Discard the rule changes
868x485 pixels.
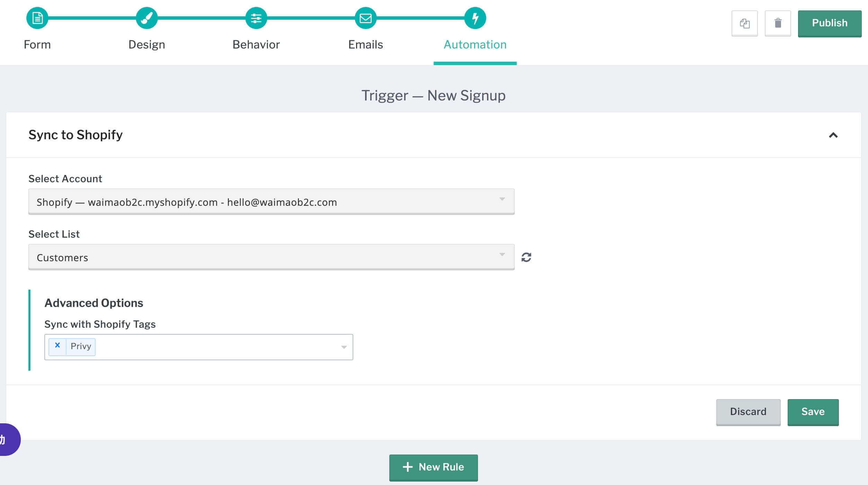tap(748, 412)
